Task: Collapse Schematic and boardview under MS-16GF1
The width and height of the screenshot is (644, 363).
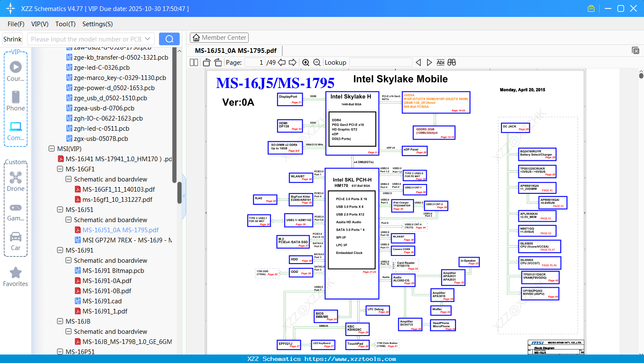Action: [69, 179]
